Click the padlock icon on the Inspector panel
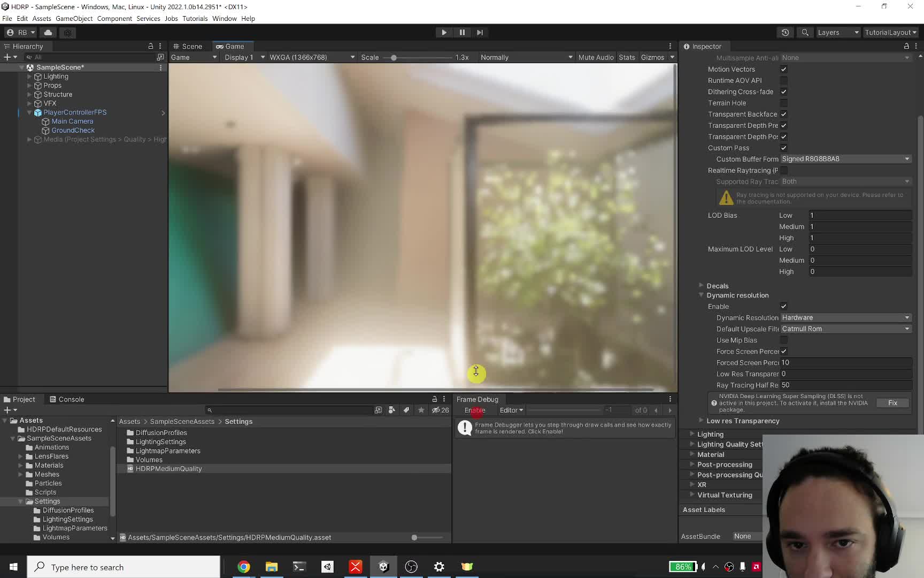This screenshot has height=578, width=924. 905,46
